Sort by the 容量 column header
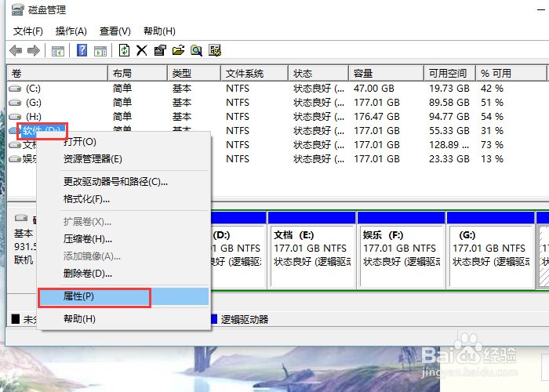Viewport: 549px width, 392px height. click(386, 73)
